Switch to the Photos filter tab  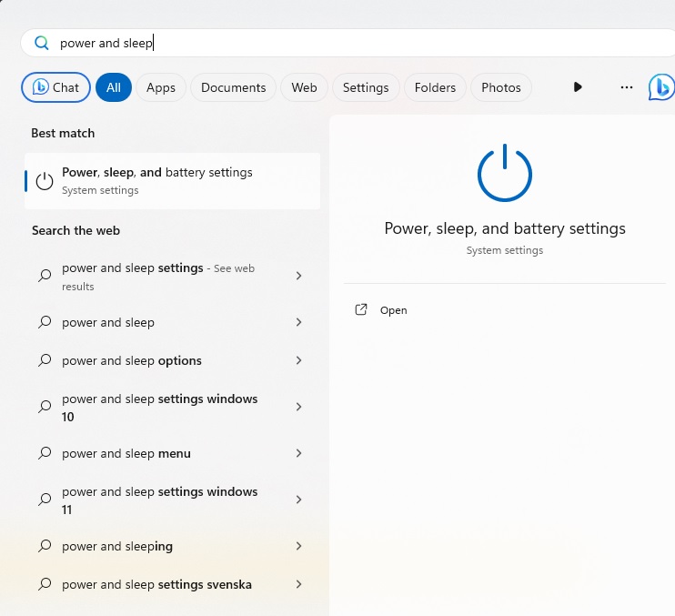coord(501,87)
